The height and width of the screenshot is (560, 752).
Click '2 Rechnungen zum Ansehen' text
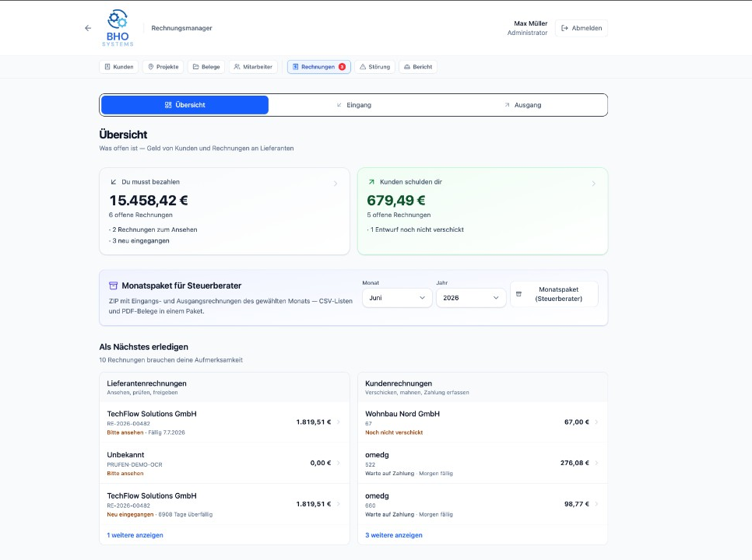(154, 229)
